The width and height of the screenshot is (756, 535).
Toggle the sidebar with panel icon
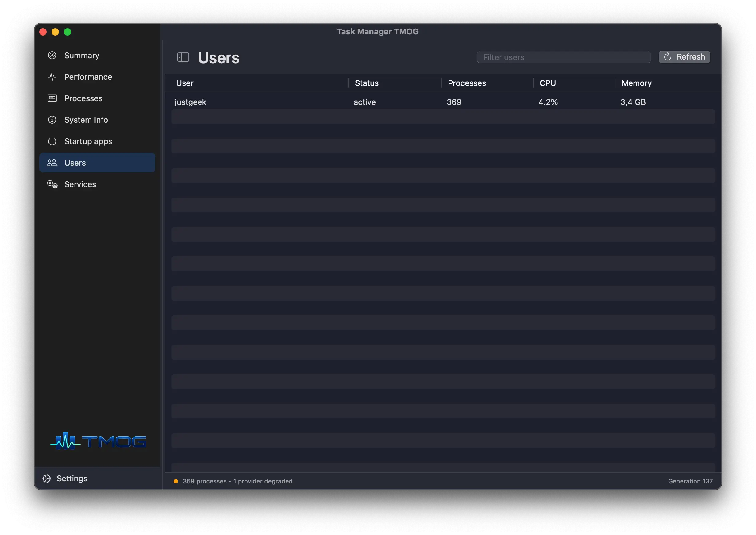[183, 57]
